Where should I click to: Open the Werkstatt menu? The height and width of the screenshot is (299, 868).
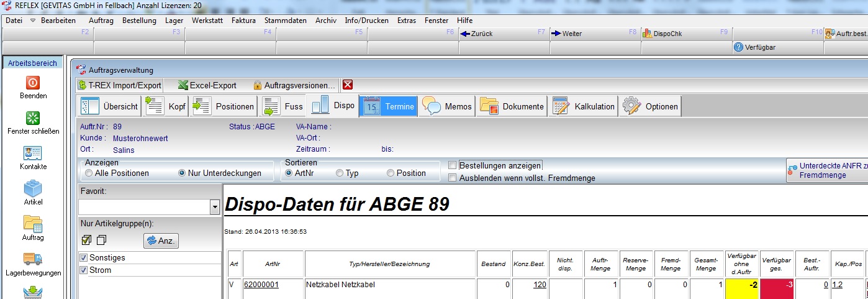(x=207, y=21)
